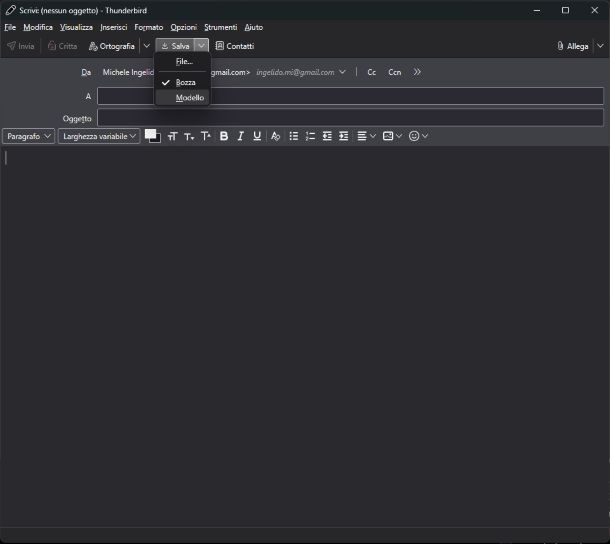Click the Cc button to add recipients
This screenshot has width=610, height=544.
tap(372, 72)
